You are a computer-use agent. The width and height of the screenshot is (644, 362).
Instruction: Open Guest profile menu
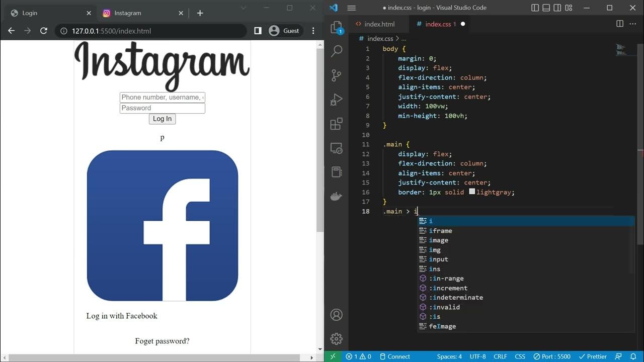pos(284,31)
